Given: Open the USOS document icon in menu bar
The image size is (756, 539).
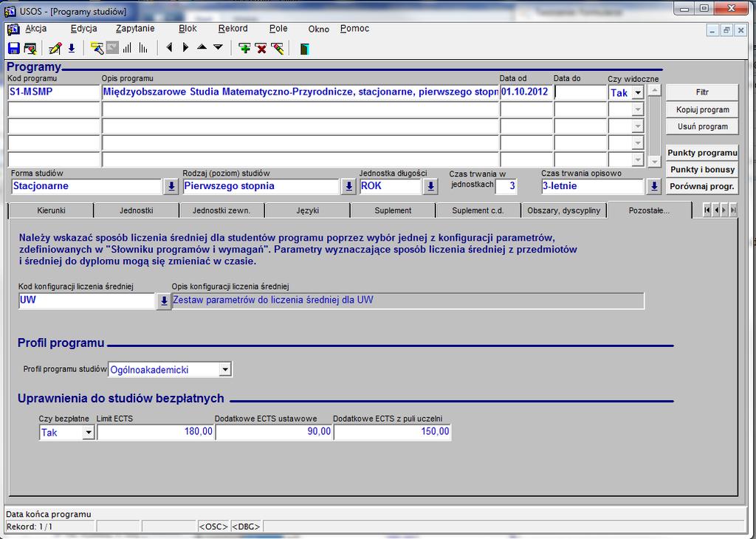Looking at the screenshot, I should [x=13, y=30].
